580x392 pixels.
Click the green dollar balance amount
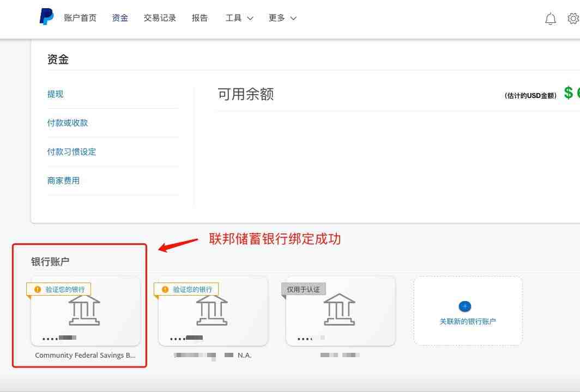coord(571,93)
